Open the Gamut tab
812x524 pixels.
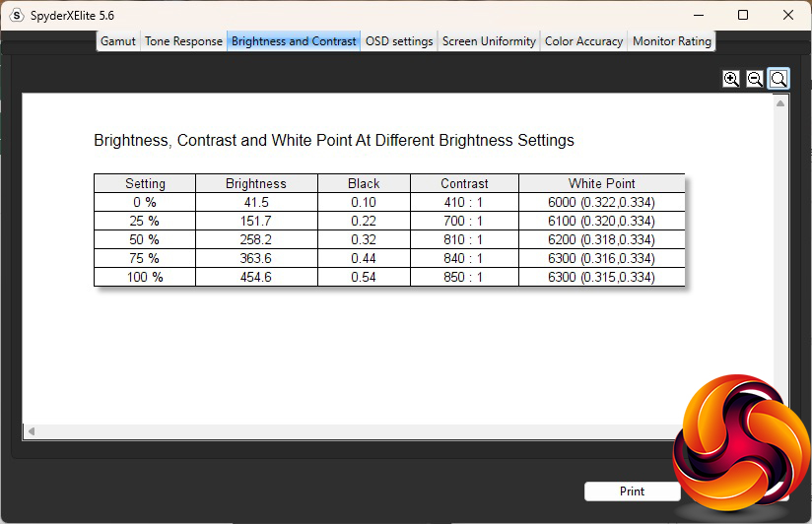118,41
